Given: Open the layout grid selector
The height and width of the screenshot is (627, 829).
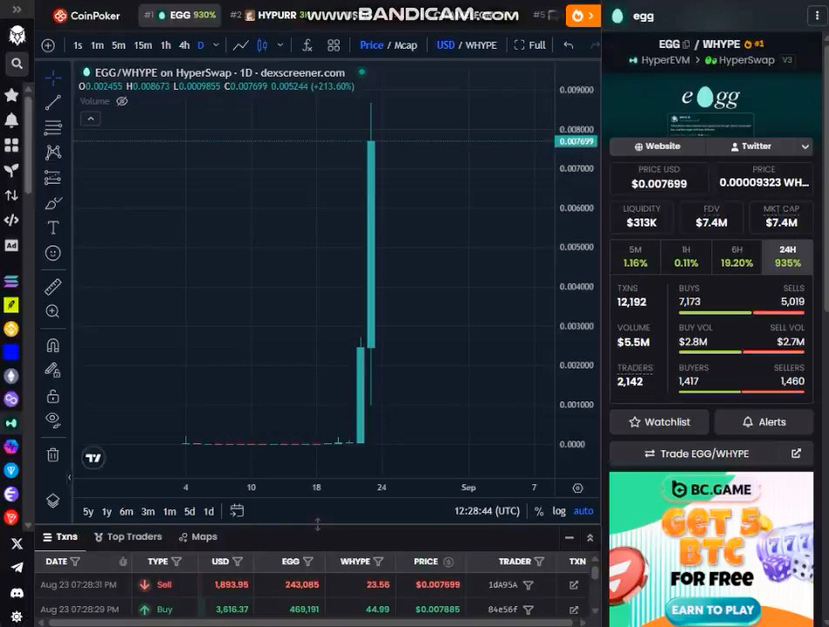Looking at the screenshot, I should (334, 45).
